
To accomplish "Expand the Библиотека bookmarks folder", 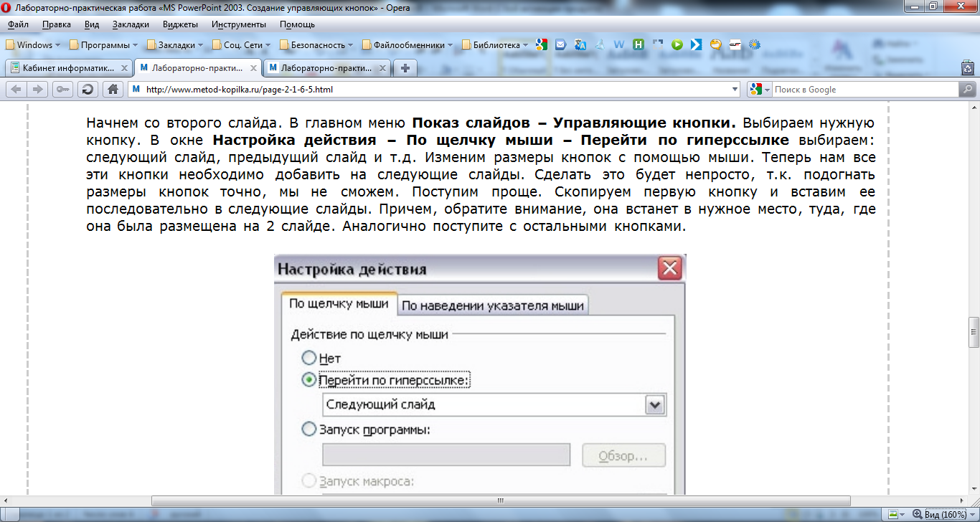I will (495, 44).
